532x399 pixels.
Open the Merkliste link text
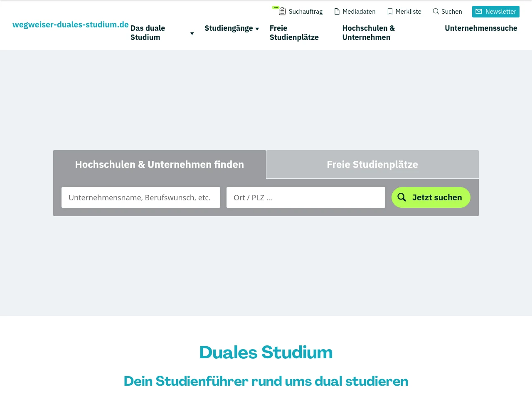tap(409, 12)
